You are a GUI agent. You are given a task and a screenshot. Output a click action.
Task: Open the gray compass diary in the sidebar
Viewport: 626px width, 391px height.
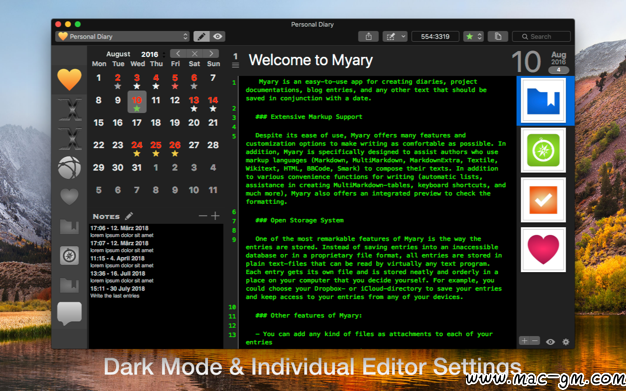click(69, 256)
